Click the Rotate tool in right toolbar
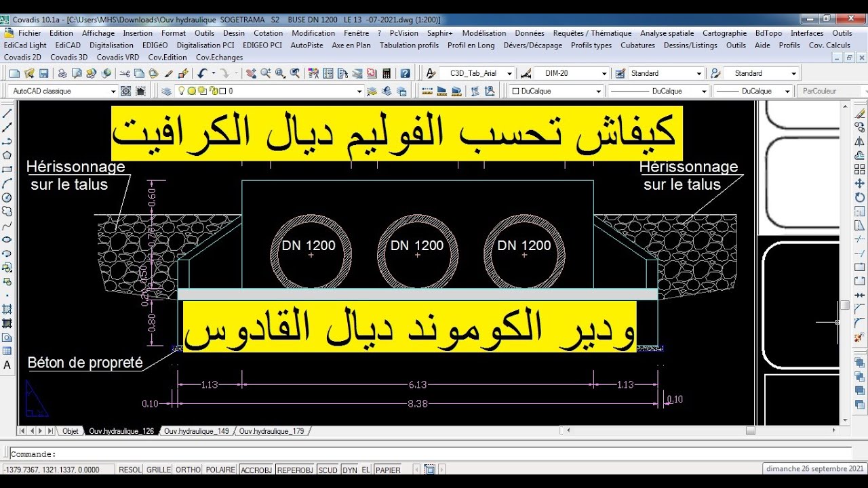 point(860,197)
